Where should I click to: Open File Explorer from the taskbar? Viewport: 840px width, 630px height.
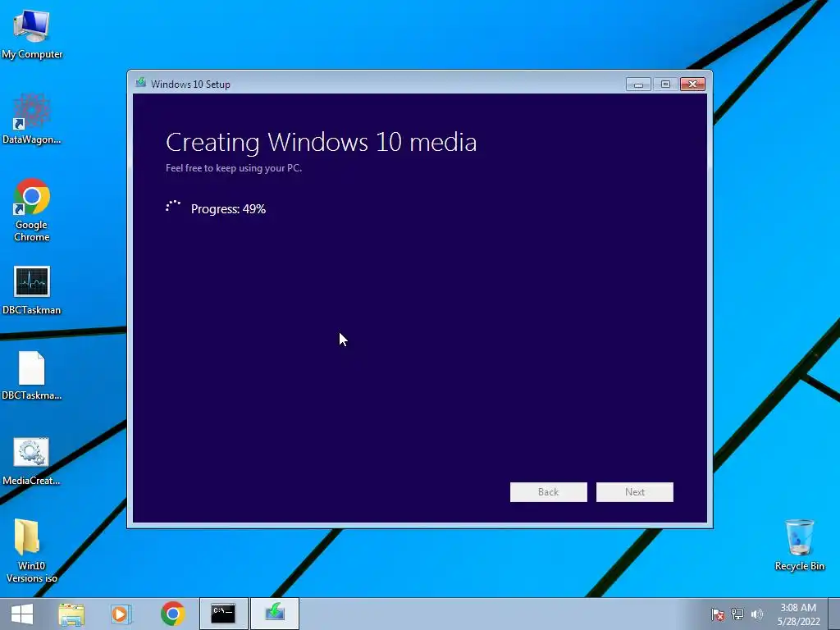71,614
